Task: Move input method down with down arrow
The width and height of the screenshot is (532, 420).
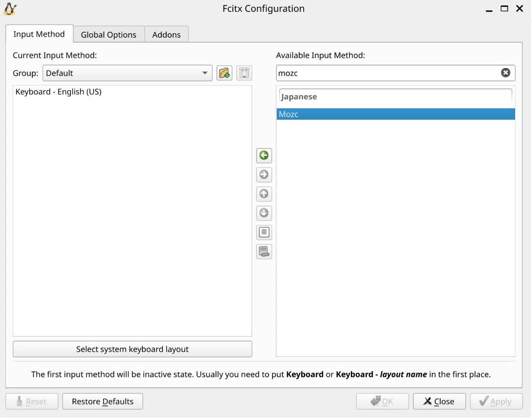Action: tap(264, 213)
